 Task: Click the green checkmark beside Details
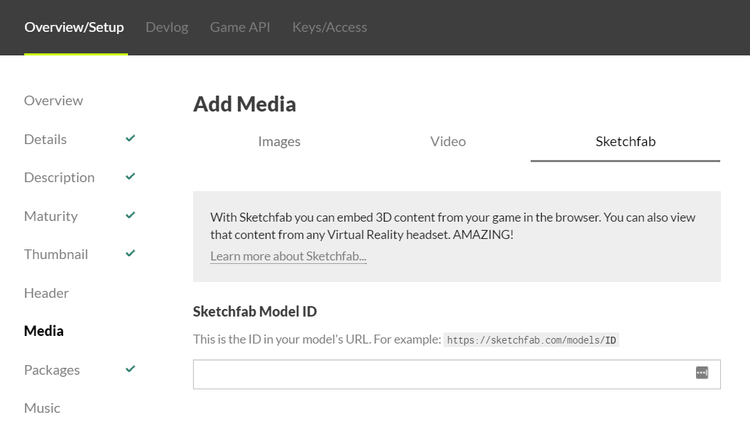131,138
